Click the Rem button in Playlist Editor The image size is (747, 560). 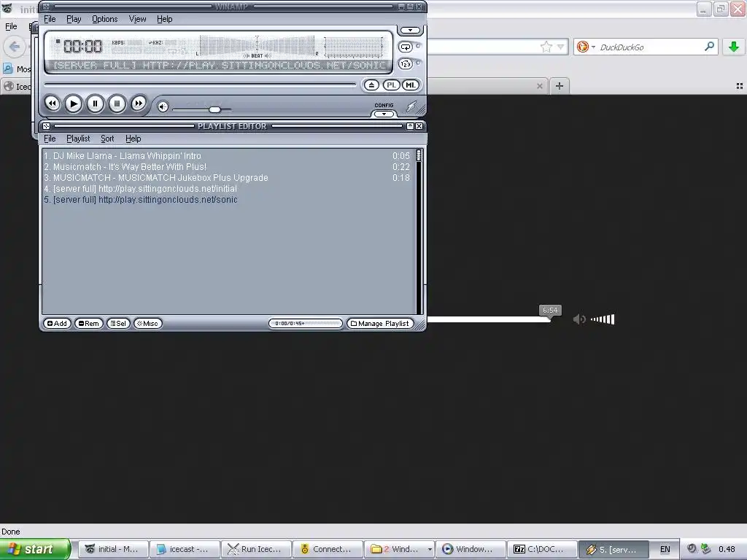88,323
